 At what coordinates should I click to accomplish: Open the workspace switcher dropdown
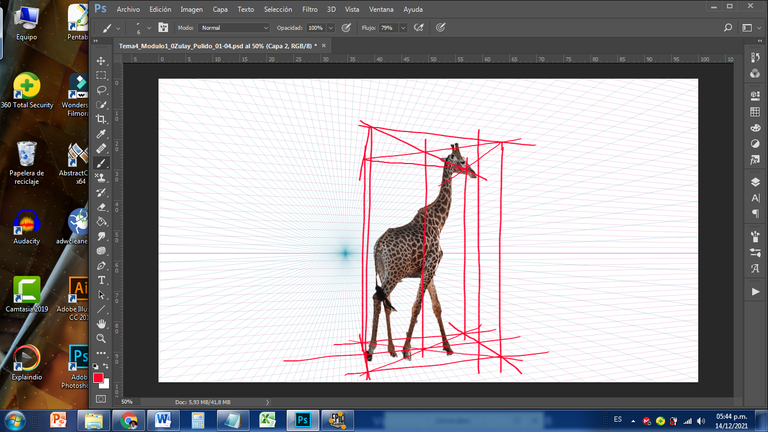pos(752,28)
